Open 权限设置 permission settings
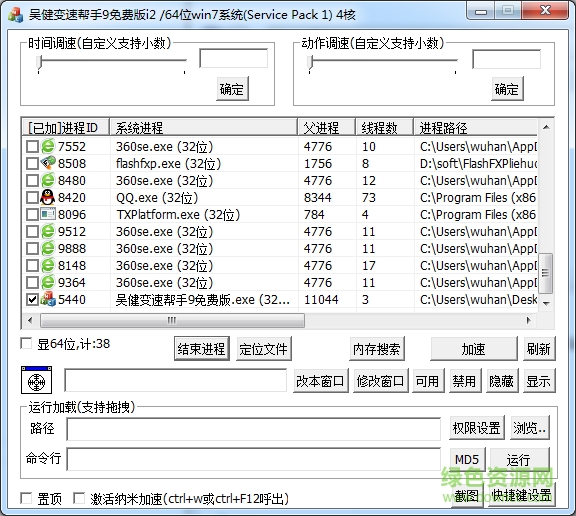This screenshot has width=576, height=516. pyautogui.click(x=477, y=427)
